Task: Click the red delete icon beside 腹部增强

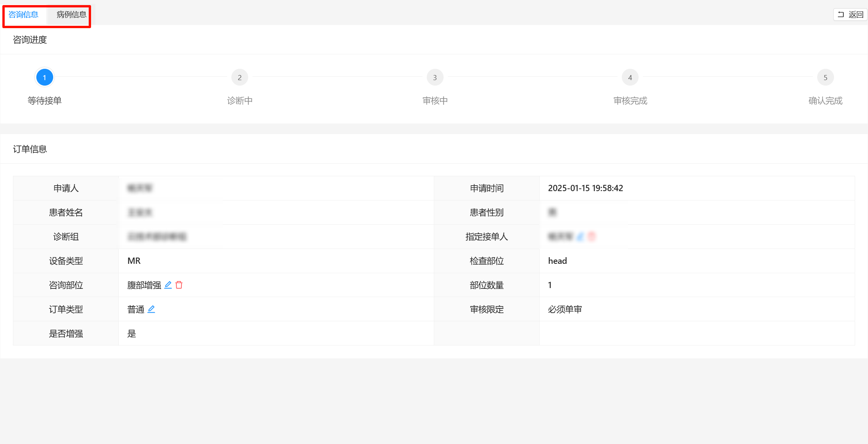Action: pyautogui.click(x=179, y=285)
